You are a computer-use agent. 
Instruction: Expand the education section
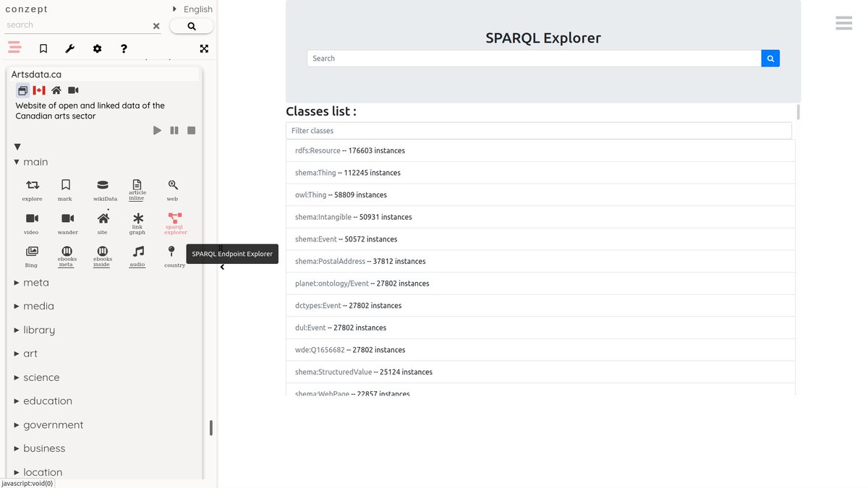[x=43, y=401]
